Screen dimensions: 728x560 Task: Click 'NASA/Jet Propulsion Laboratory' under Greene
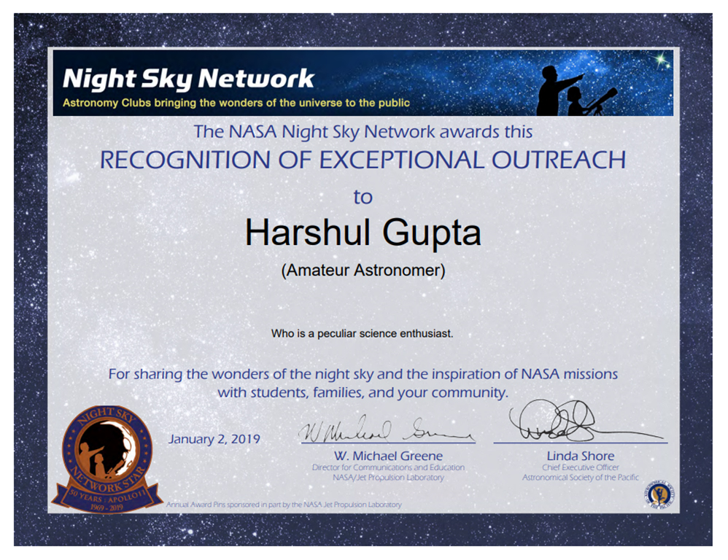388,478
